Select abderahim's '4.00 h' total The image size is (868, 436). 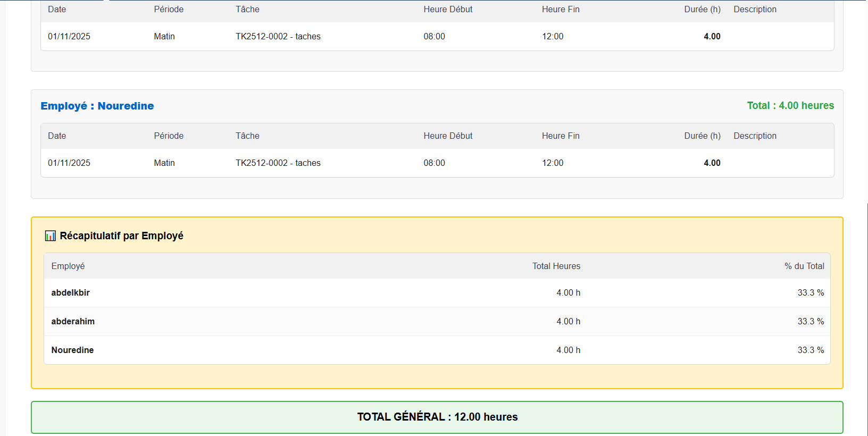[x=569, y=321]
